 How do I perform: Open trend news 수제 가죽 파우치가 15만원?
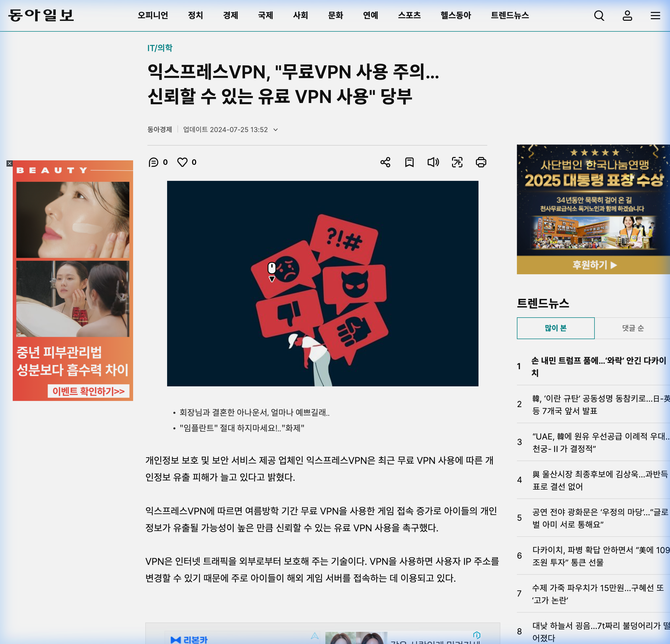click(x=598, y=594)
